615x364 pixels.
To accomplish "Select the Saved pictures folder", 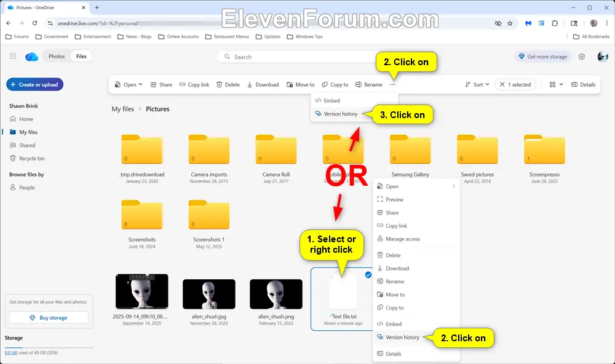I will point(477,149).
